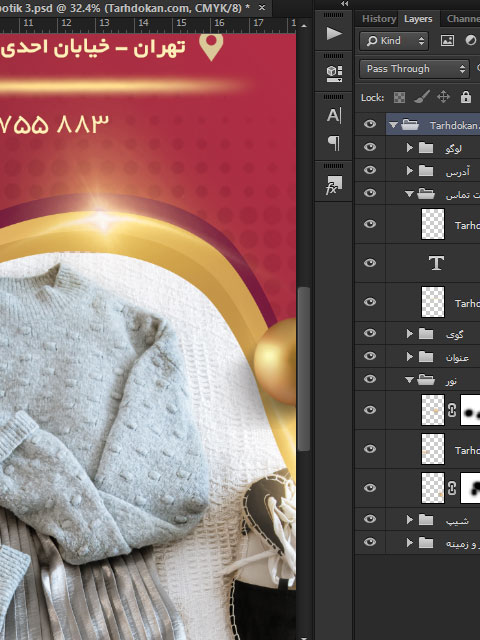Viewport: 480px width, 640px height.
Task: Open the Paragraph panel icon
Action: [x=333, y=143]
